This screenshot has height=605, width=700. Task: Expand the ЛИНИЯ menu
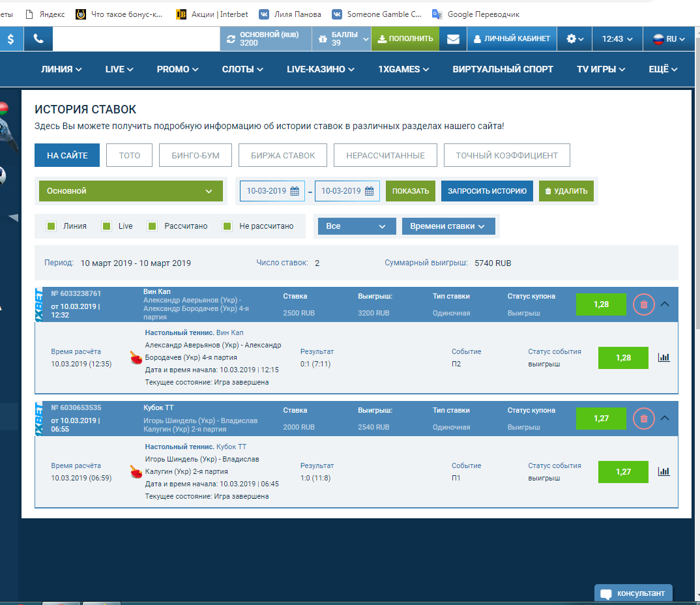point(61,69)
